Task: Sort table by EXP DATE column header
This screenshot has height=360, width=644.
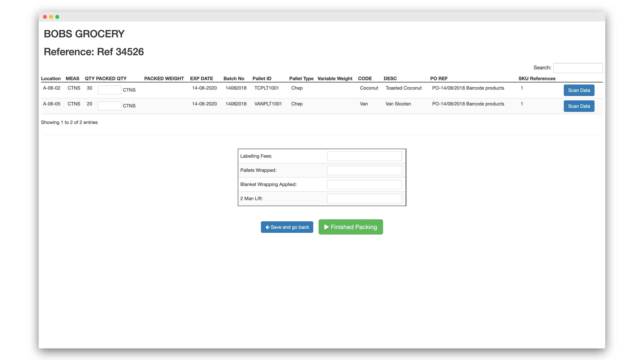Action: click(x=201, y=78)
